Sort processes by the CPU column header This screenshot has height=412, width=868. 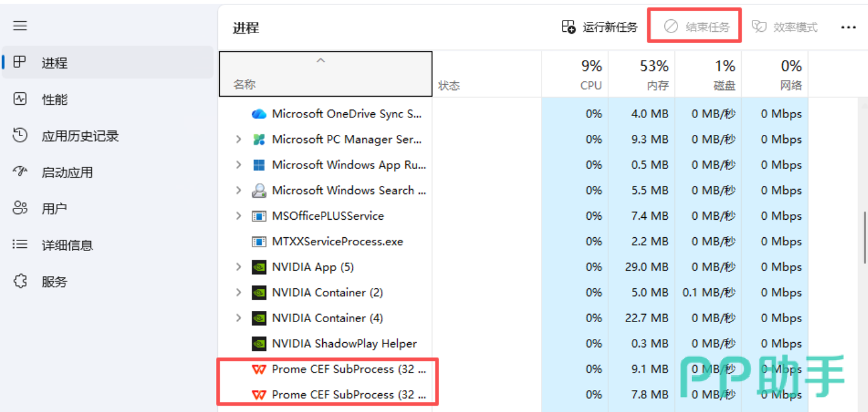point(575,74)
